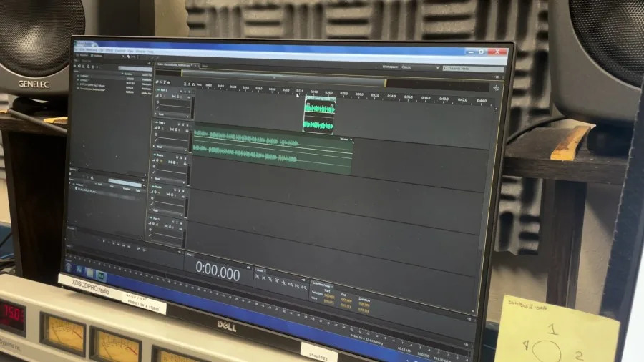Viewport: 644px width, 362px height.
Task: Open the Edit menu
Action: 82,49
